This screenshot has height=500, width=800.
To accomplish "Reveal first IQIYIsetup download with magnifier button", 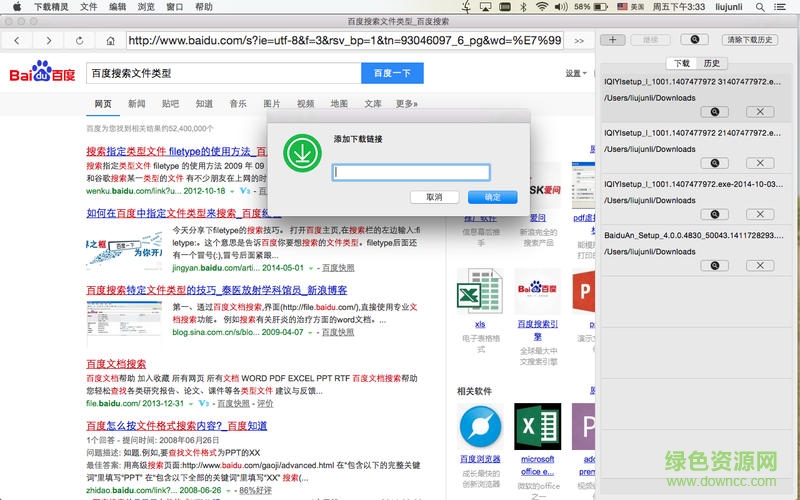I will 714,111.
